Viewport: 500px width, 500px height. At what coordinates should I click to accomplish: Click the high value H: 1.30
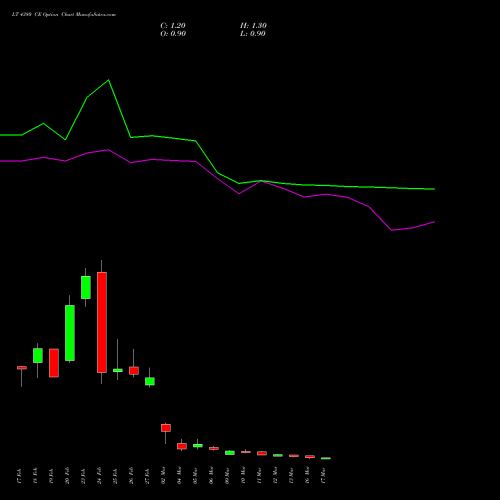click(x=253, y=26)
